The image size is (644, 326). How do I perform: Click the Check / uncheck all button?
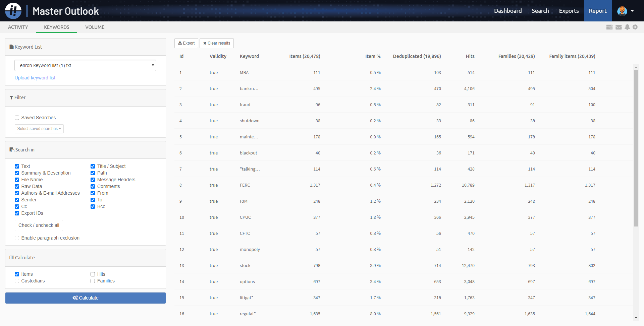pos(39,225)
